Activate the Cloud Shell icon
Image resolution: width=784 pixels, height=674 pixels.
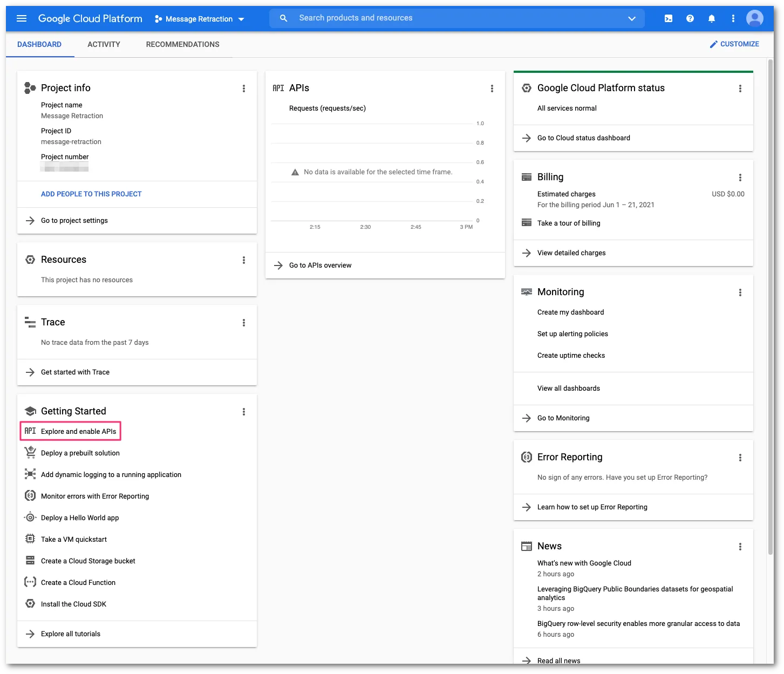tap(668, 18)
